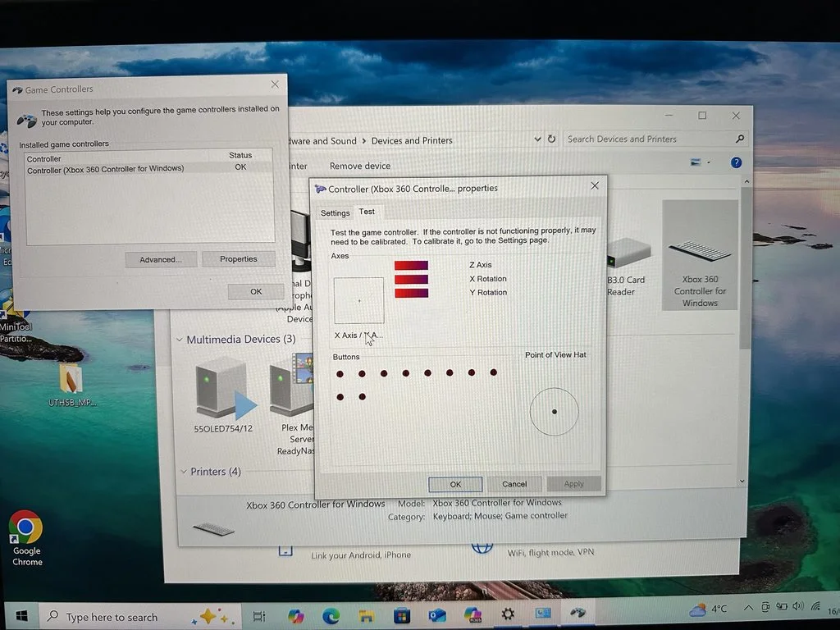Open the address bar history dropdown
840x630 pixels.
537,139
